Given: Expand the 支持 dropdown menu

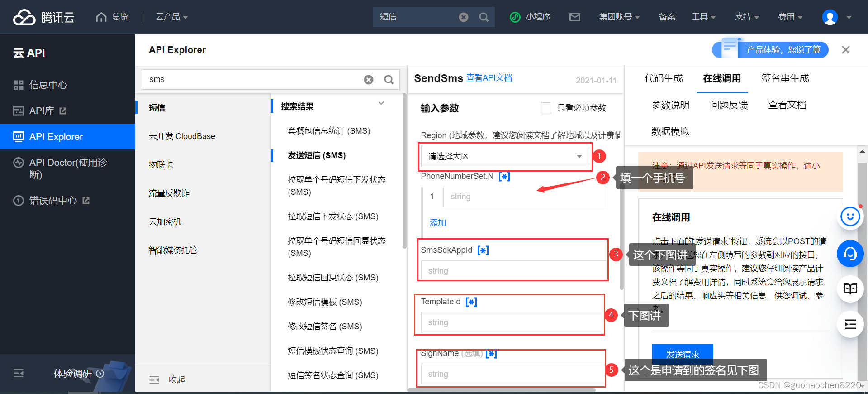Looking at the screenshot, I should click(x=747, y=17).
